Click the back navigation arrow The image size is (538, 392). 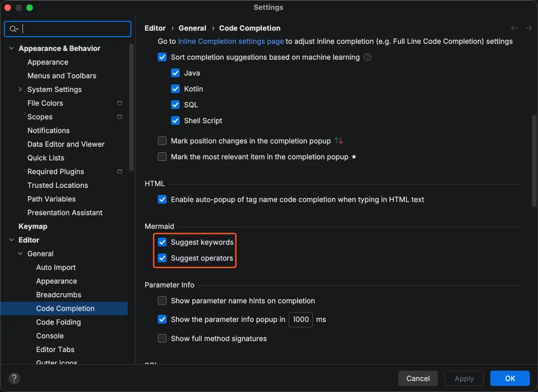[514, 28]
